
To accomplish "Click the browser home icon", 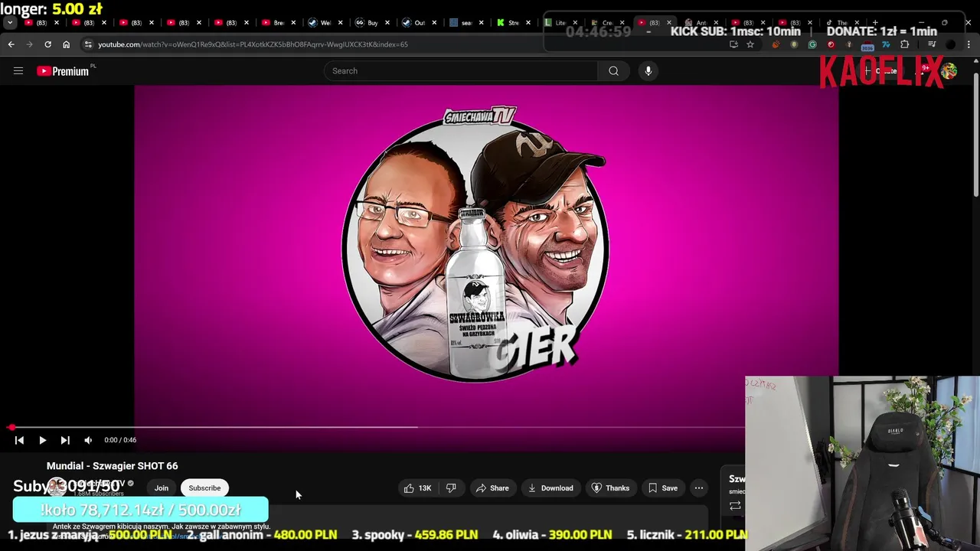I will pyautogui.click(x=67, y=44).
